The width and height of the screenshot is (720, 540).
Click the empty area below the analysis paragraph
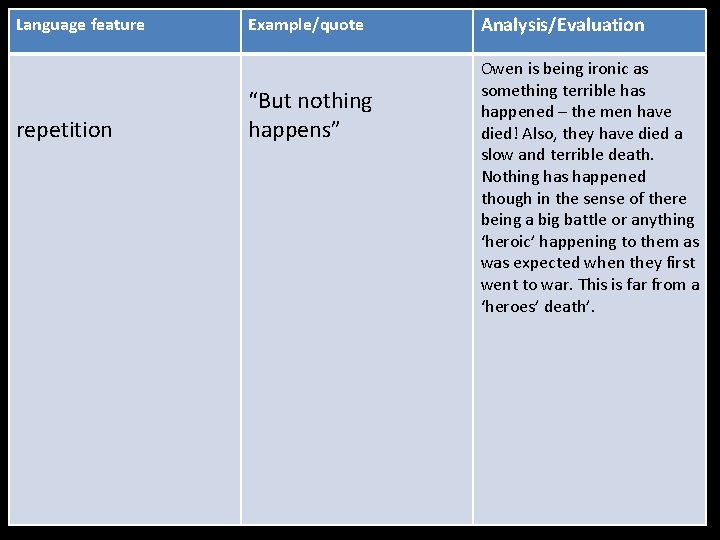click(588, 420)
